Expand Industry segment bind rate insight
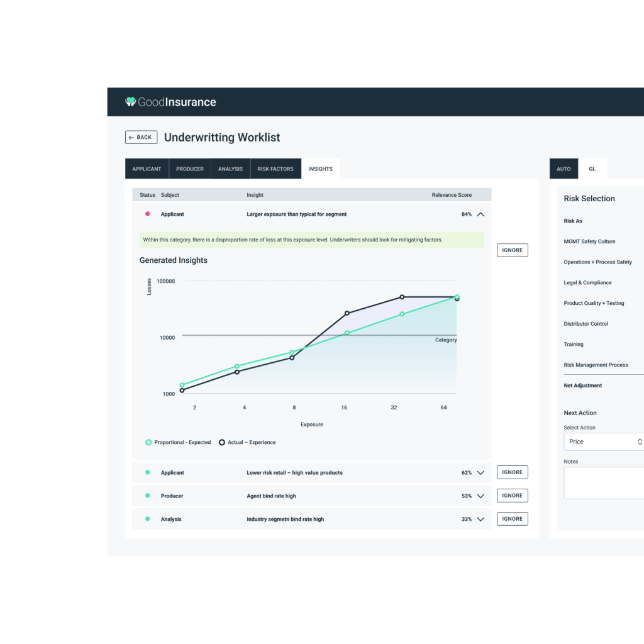 [480, 519]
